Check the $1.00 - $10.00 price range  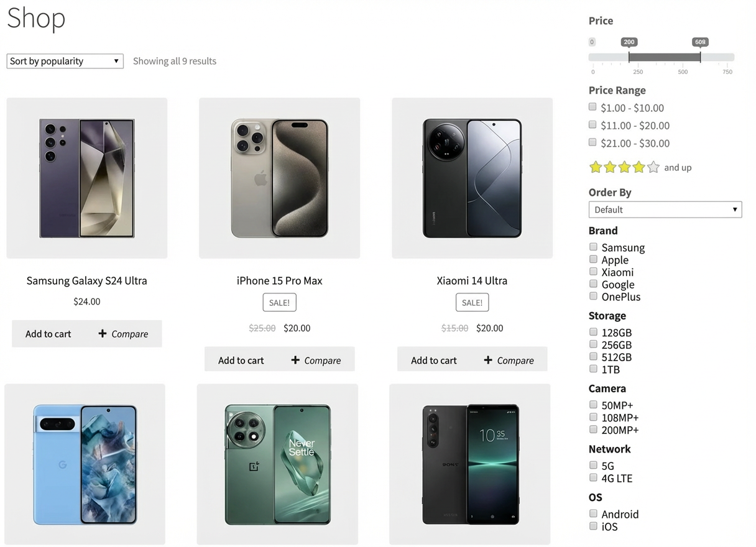click(592, 106)
